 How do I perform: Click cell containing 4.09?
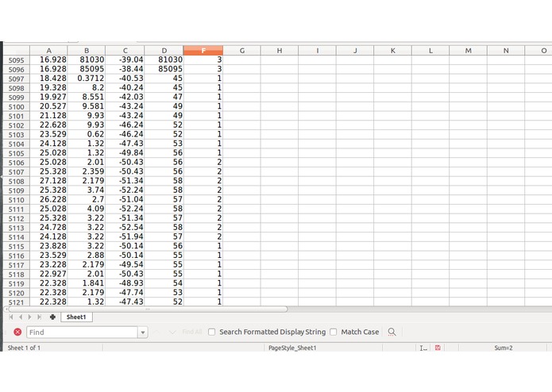point(87,209)
